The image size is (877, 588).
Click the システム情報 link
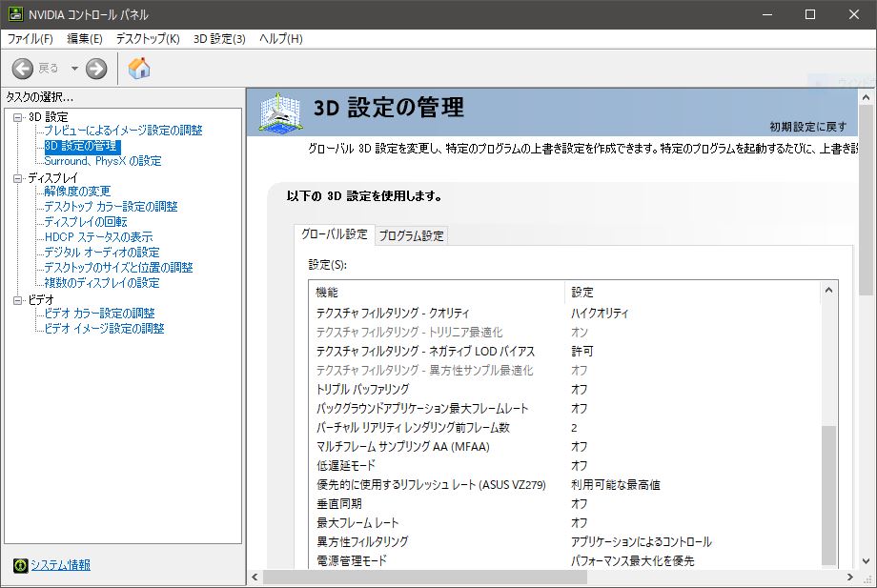[60, 565]
